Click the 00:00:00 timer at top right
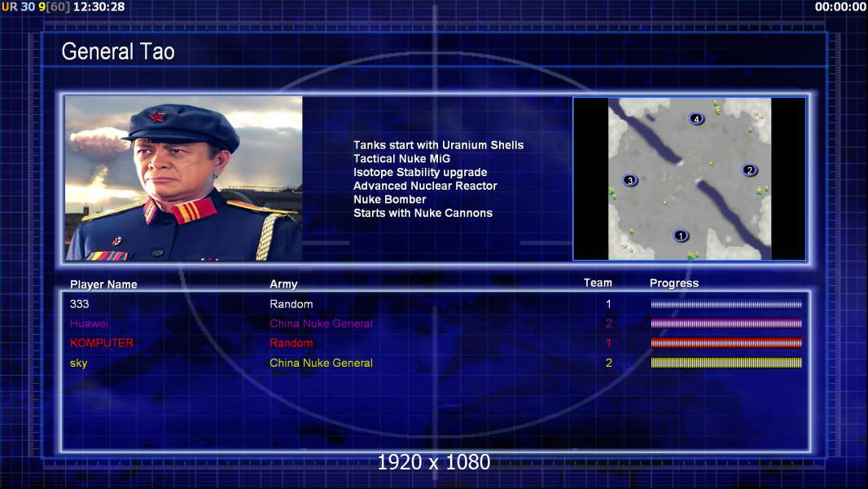This screenshot has height=489, width=868. pyautogui.click(x=840, y=7)
